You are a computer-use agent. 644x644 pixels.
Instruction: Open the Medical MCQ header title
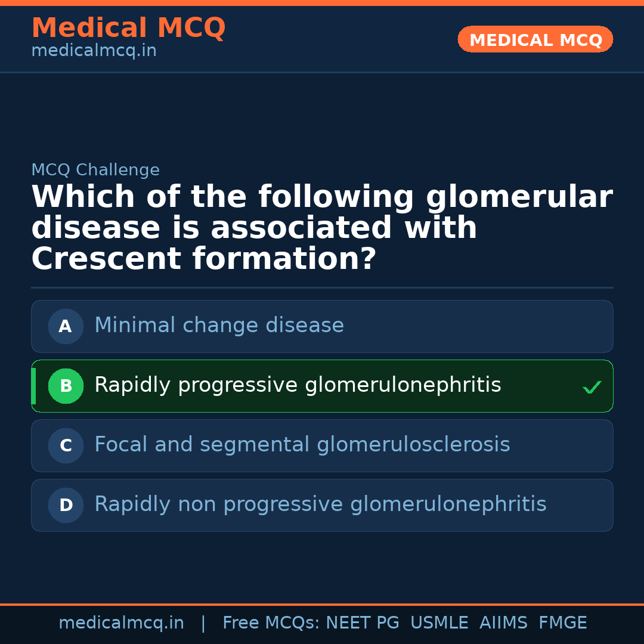tap(128, 28)
